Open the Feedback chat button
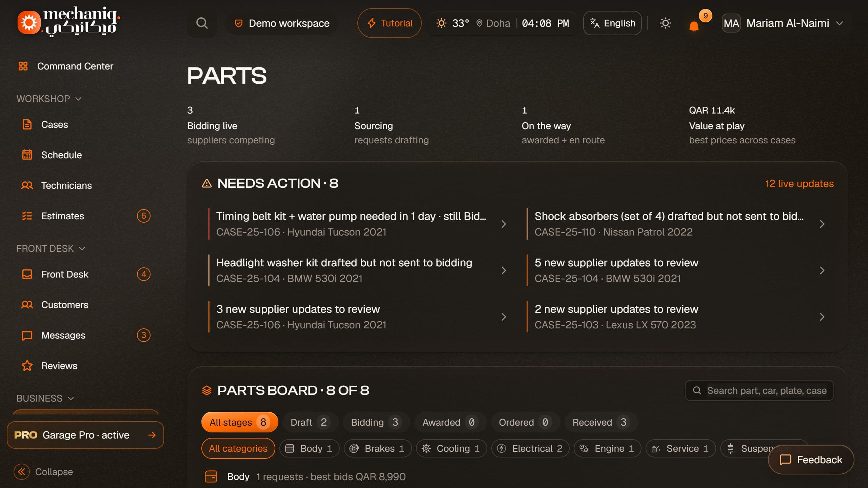Screen dimensions: 868x488 [x=811, y=460]
